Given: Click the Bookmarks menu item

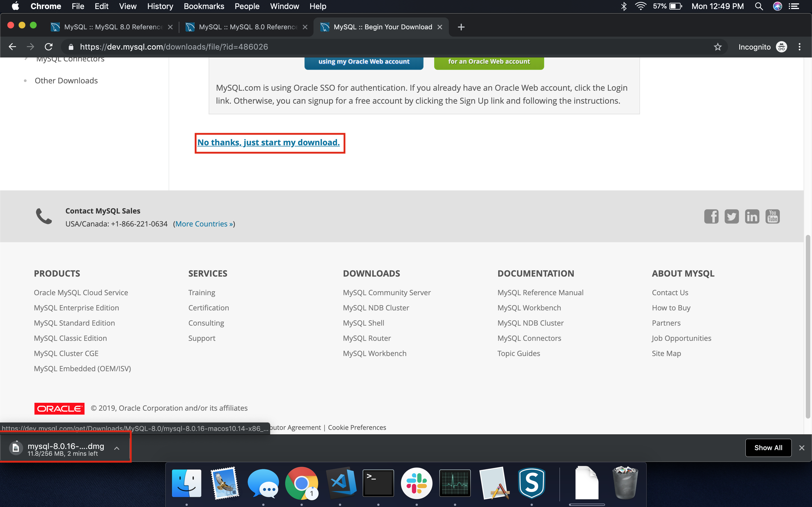Looking at the screenshot, I should click(x=204, y=6).
